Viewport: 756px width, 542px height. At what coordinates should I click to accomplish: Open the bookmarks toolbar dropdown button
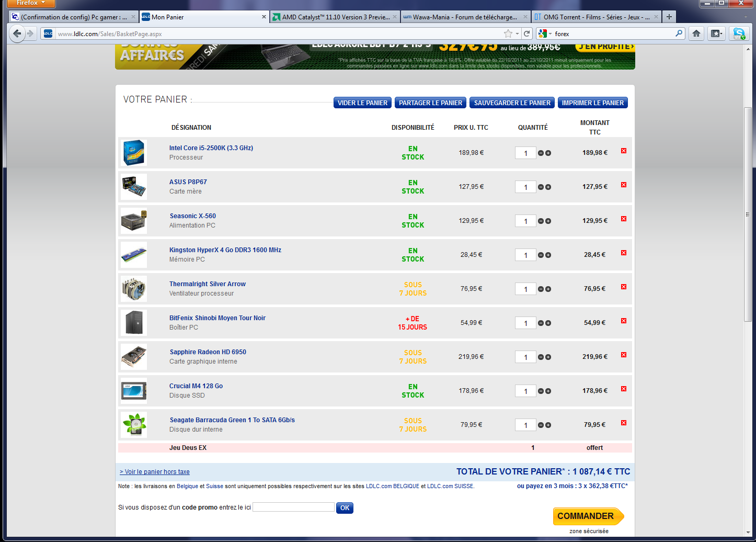point(716,33)
